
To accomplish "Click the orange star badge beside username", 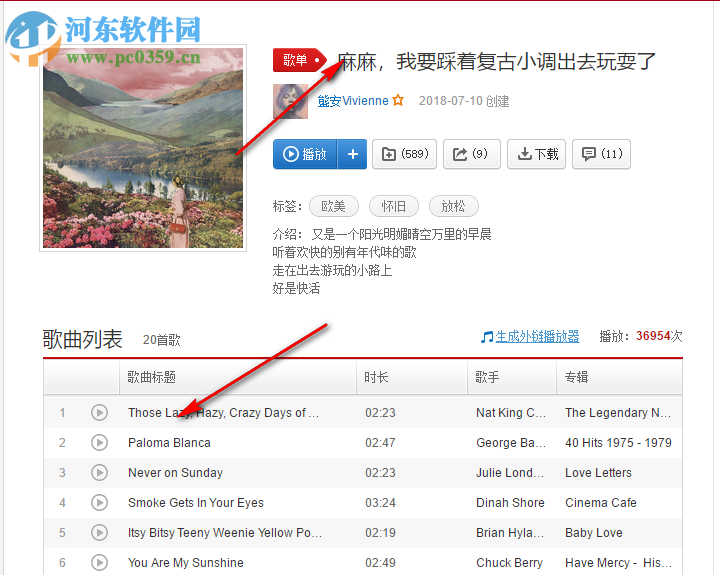I will [398, 100].
